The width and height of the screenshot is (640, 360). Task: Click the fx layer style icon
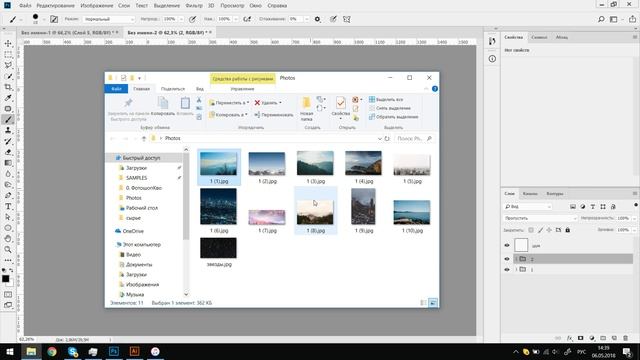point(569,338)
